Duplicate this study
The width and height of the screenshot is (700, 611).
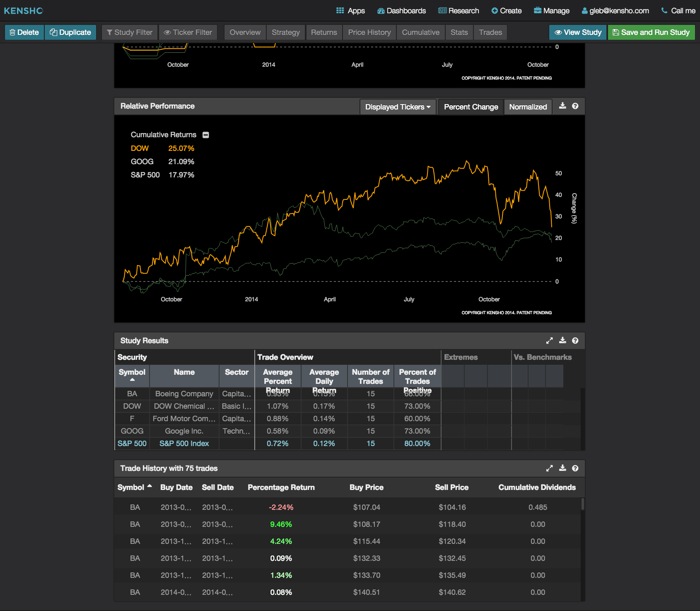(70, 32)
